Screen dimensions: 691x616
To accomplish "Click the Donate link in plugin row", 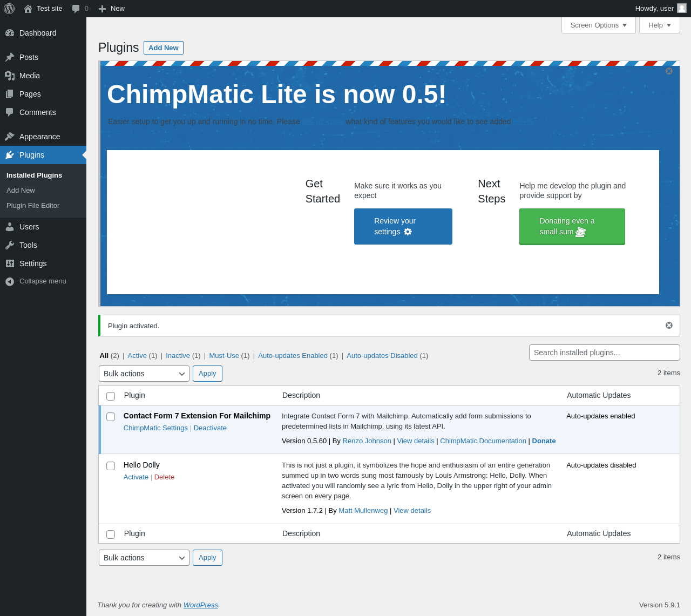I will point(544,441).
